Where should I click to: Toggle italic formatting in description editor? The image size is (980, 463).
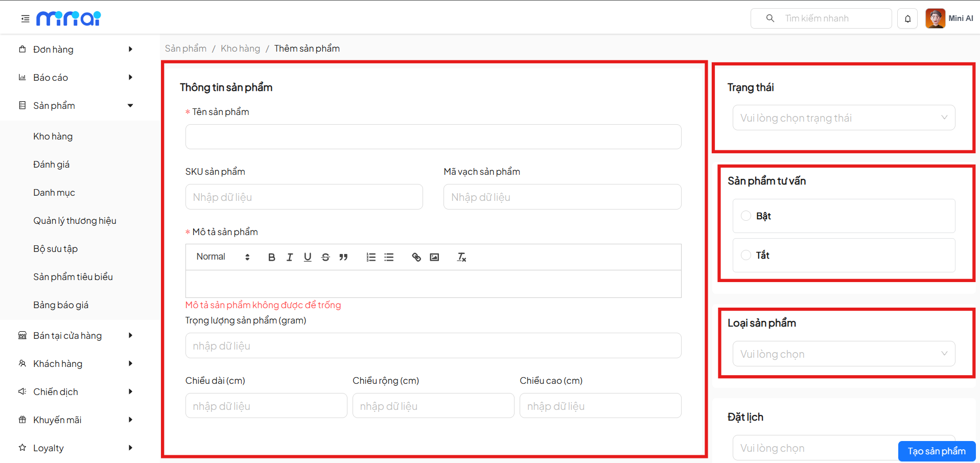pyautogui.click(x=290, y=257)
